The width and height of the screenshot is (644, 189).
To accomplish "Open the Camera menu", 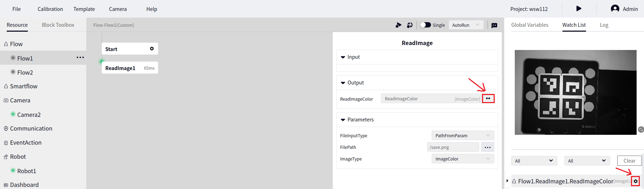I will (x=118, y=9).
